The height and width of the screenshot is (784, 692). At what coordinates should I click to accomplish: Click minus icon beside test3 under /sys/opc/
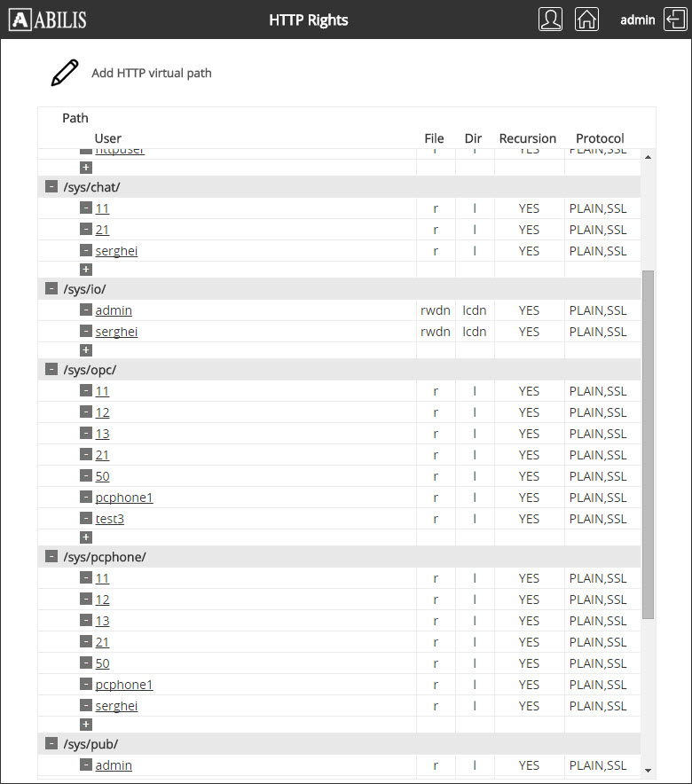pos(86,519)
